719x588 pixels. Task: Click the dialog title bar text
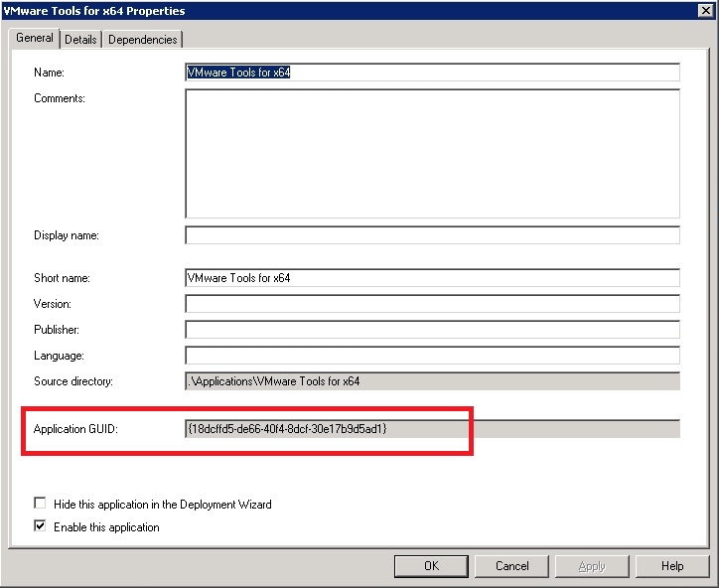click(94, 11)
